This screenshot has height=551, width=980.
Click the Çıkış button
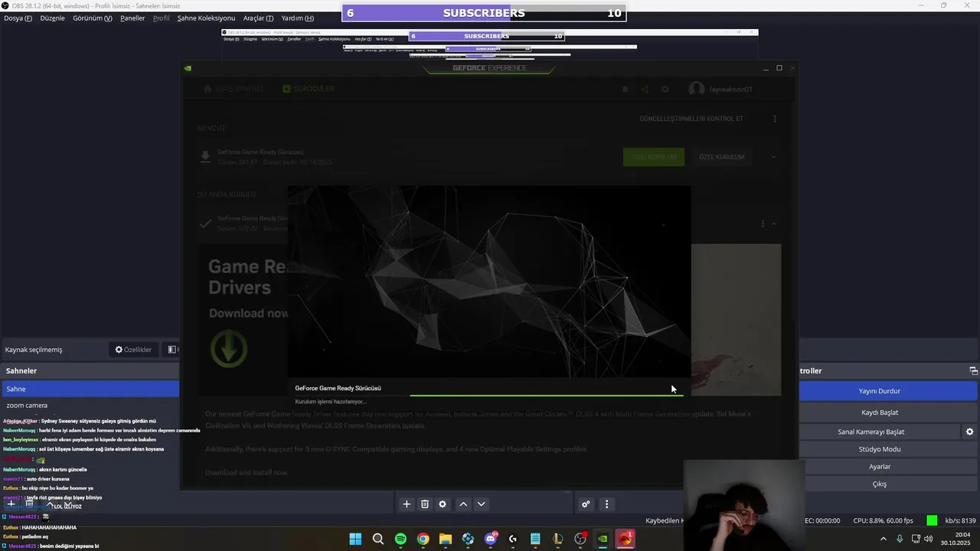pyautogui.click(x=880, y=484)
